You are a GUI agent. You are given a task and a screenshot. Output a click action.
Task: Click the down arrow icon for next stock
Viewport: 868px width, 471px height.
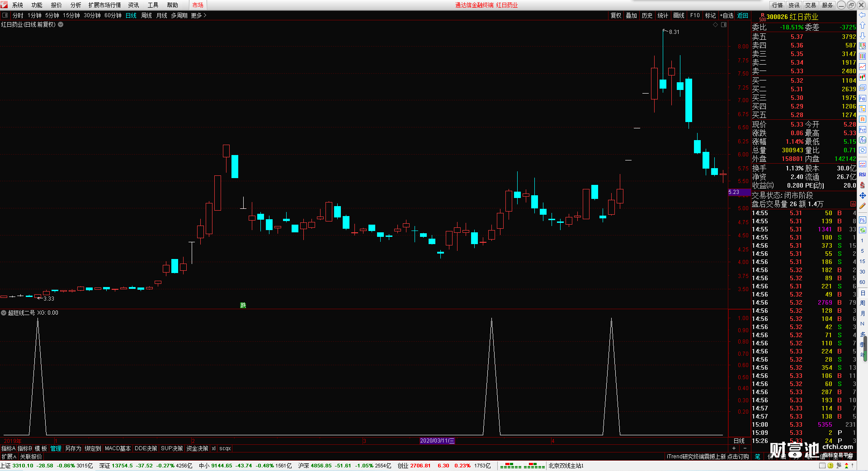(863, 36)
